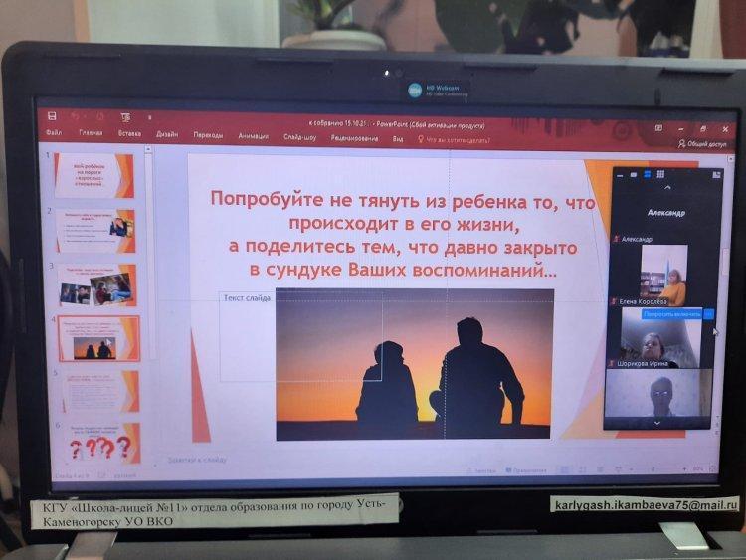The image size is (746, 560).
Task: Restore down the PowerPoint window
Action: coord(703,129)
